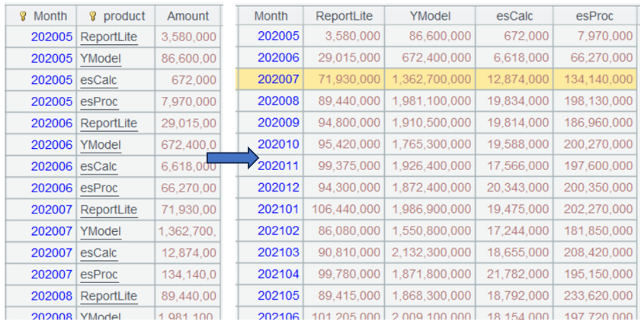This screenshot has height=328, width=644.
Task: Click the key icon in the left Month header
Action: point(23,16)
